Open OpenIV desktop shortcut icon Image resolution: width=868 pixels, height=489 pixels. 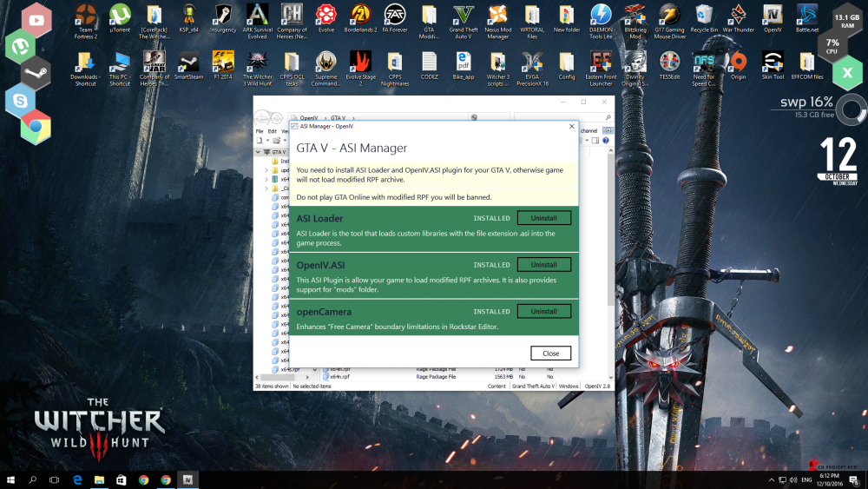pos(773,19)
